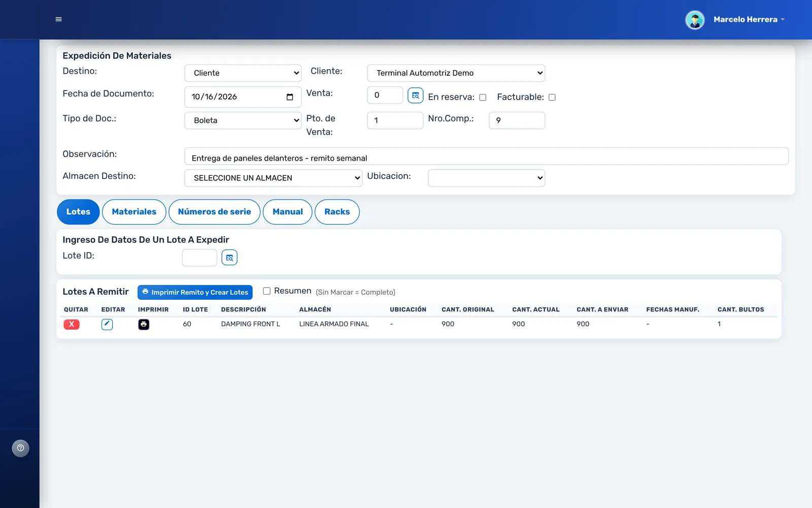Viewport: 812px width, 508px height.
Task: Open the Números de serie tab
Action: (215, 212)
